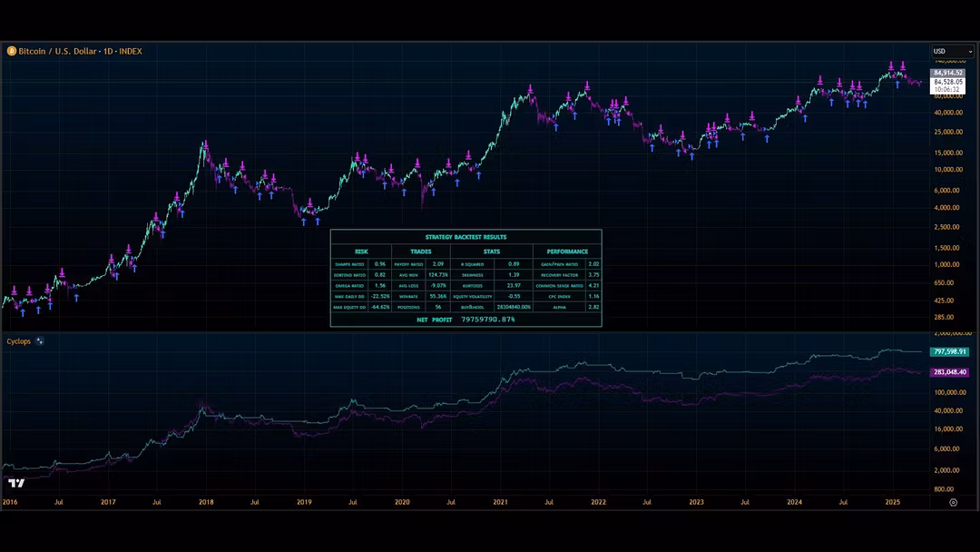This screenshot has height=552, width=980.
Task: Select the Cyclops indicator legend name
Action: click(19, 341)
